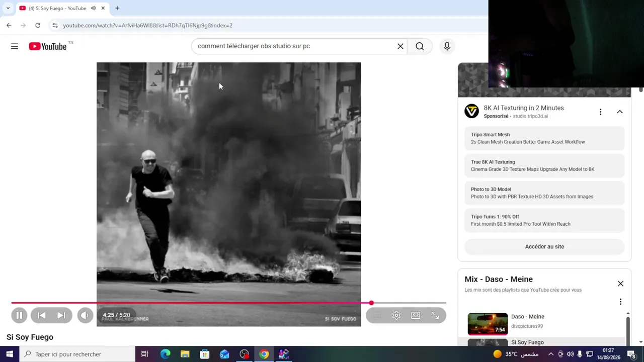Pause the video with the pause button
This screenshot has height=362, width=644.
point(19,315)
